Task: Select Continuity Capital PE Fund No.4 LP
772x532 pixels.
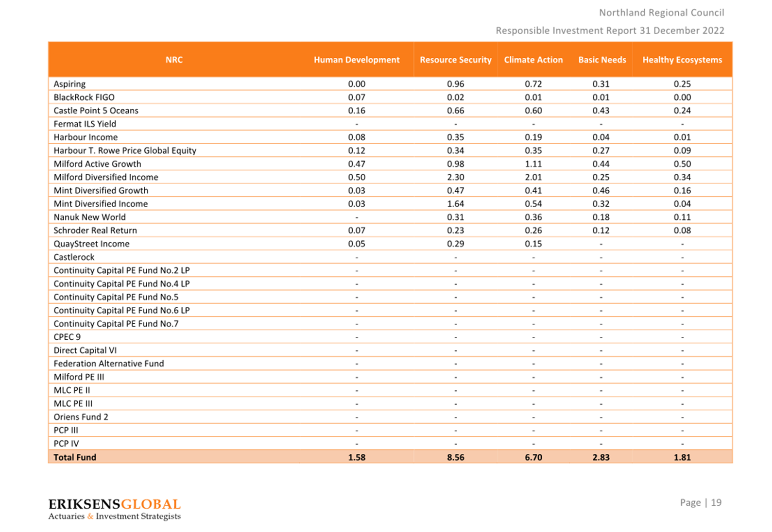Action: (x=121, y=284)
